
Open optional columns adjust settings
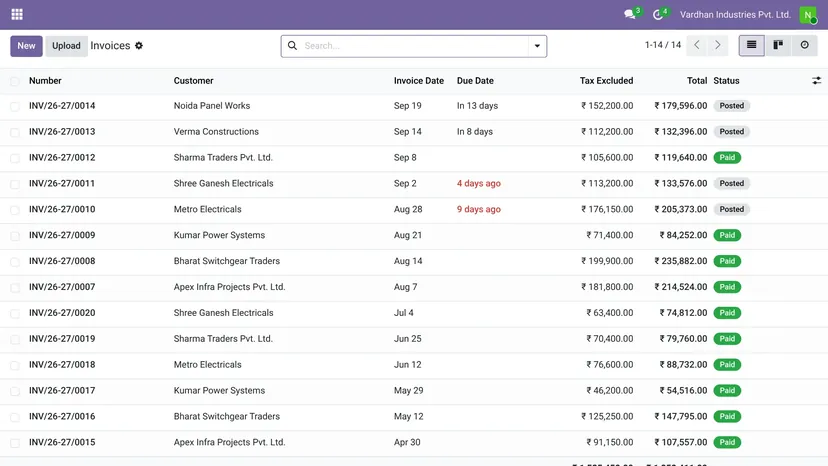tap(816, 81)
